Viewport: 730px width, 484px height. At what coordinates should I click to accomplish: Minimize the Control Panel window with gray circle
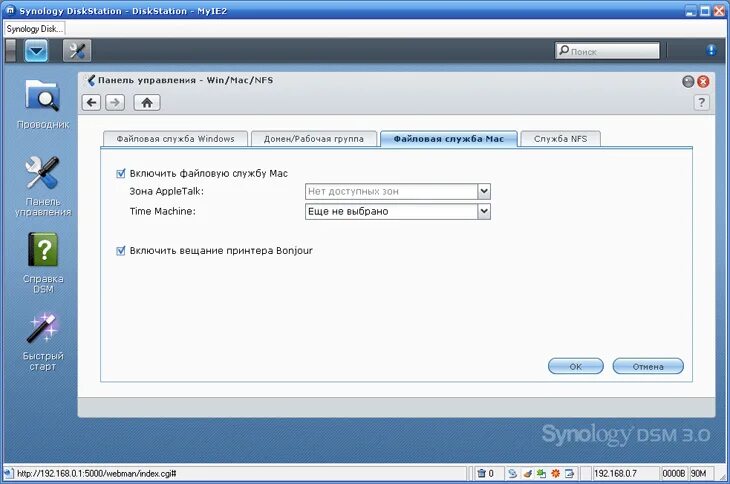click(688, 81)
